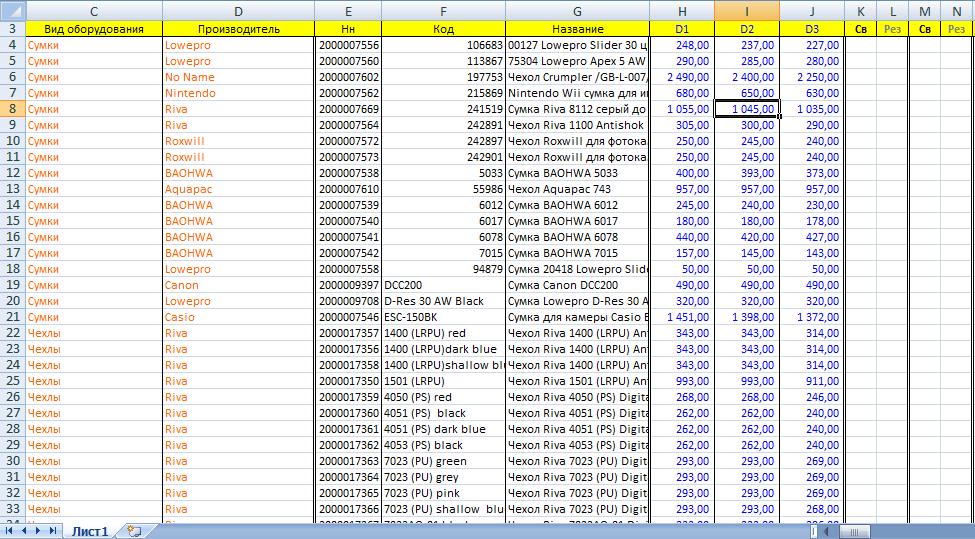
Task: Go to last sheet with navigation arrow
Action: [53, 531]
